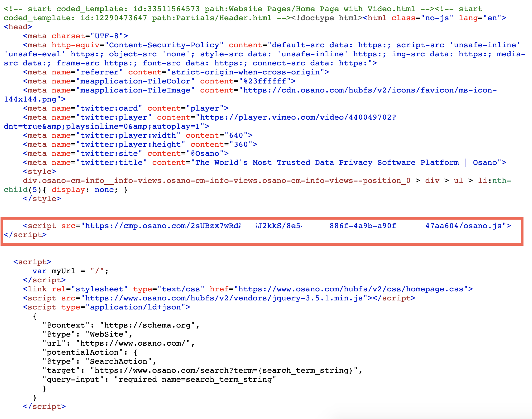Viewport: 532px width, 419px height.
Task: Select the myUrl variable declaration
Action: click(69, 271)
